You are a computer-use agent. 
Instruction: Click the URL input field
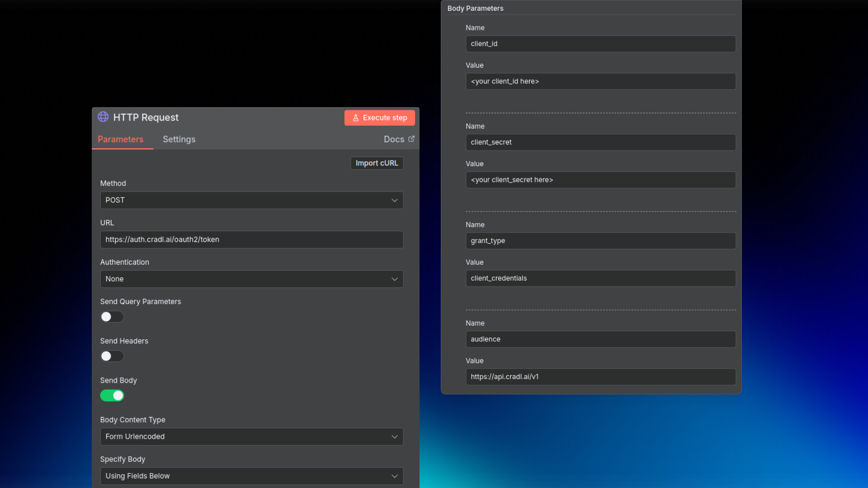coord(251,239)
